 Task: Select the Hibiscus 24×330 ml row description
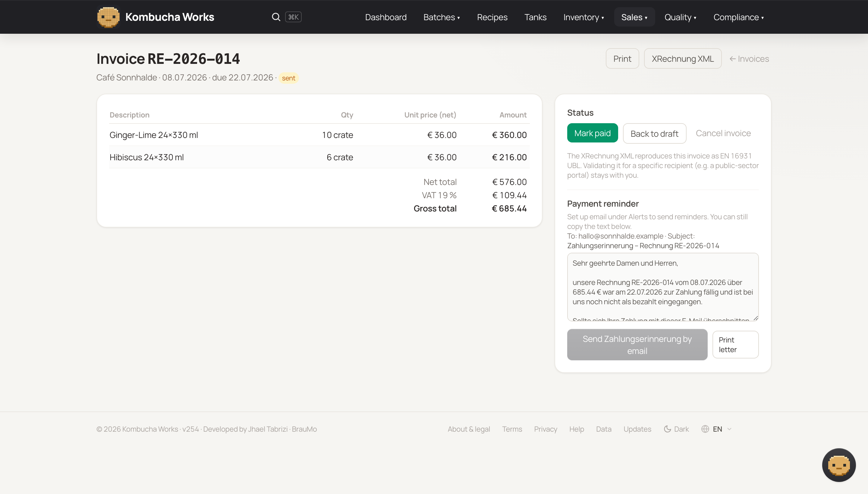tap(146, 157)
